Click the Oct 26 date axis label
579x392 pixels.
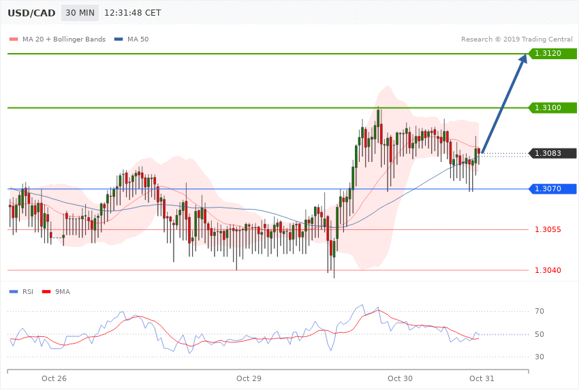tap(54, 378)
